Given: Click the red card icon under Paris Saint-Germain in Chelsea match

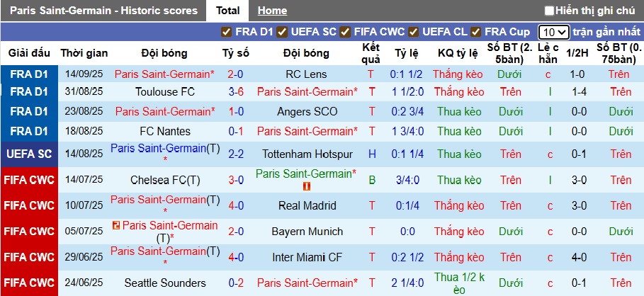Looking at the screenshot, I should coord(307,186).
